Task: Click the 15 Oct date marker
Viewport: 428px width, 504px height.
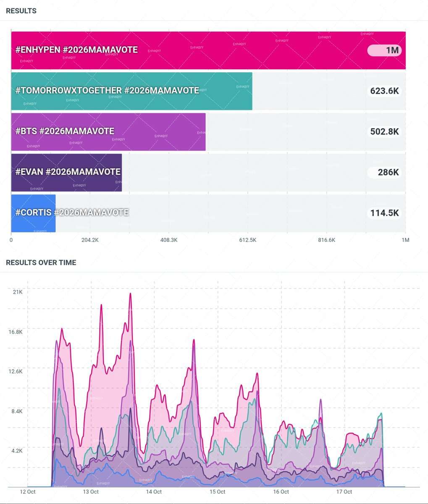Action: tap(218, 492)
